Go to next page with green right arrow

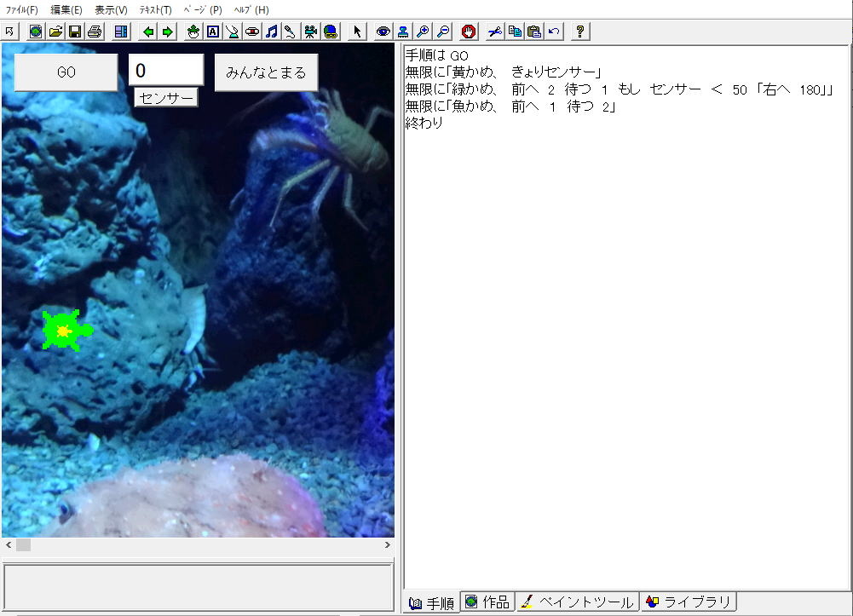pos(167,32)
